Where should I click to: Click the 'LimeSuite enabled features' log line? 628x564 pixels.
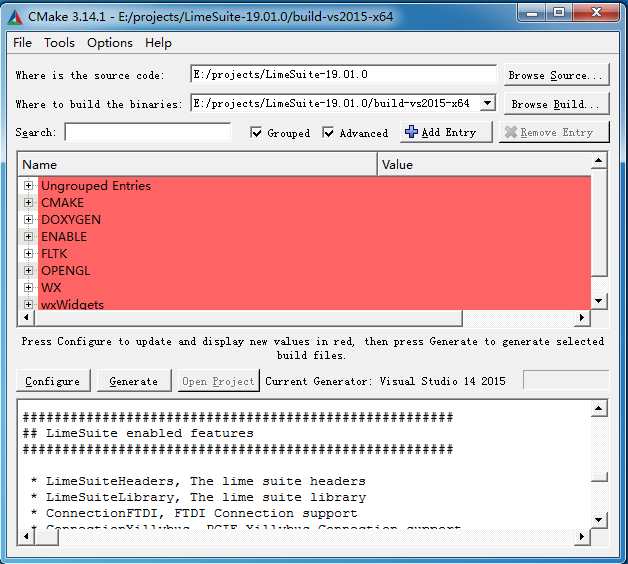click(x=138, y=433)
